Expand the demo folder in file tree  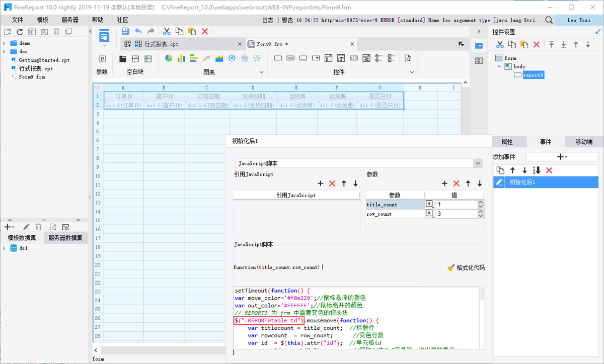pyautogui.click(x=5, y=43)
